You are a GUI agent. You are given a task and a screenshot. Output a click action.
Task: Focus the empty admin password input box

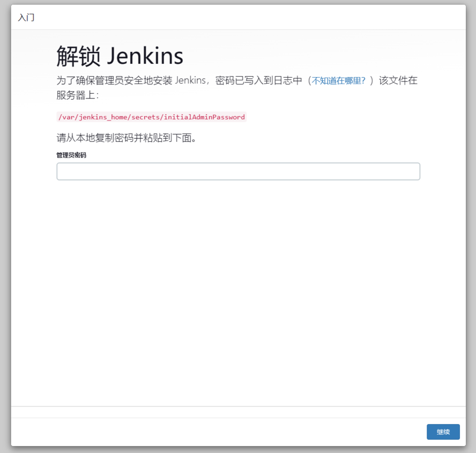(237, 171)
